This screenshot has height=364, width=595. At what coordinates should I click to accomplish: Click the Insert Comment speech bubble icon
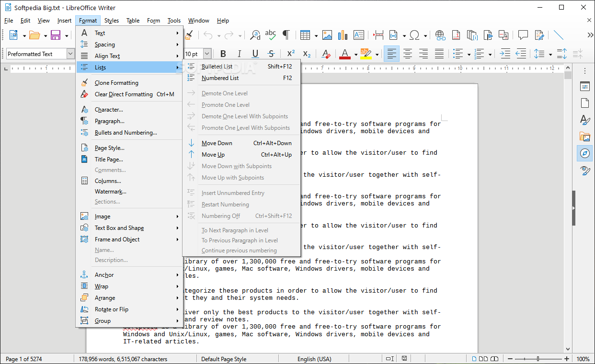523,35
